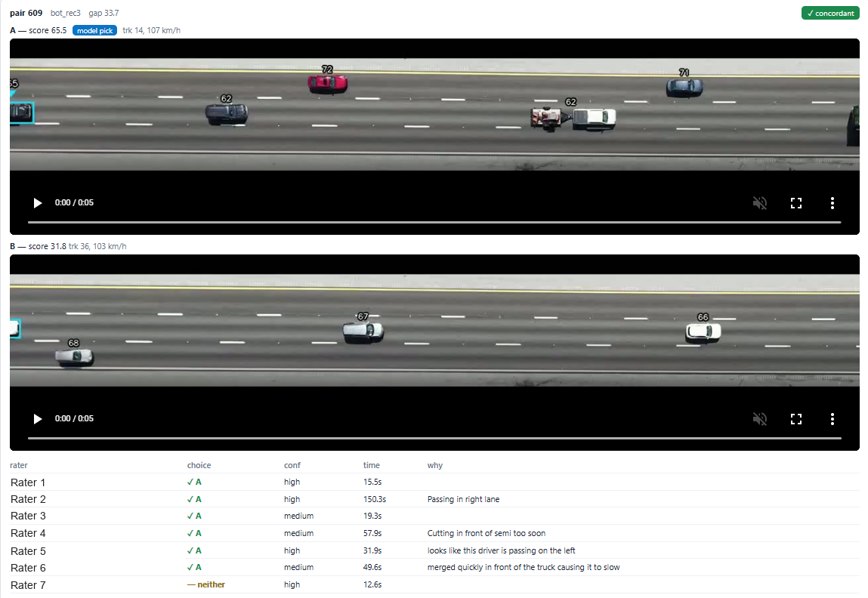Select Rater 6 name

click(28, 568)
